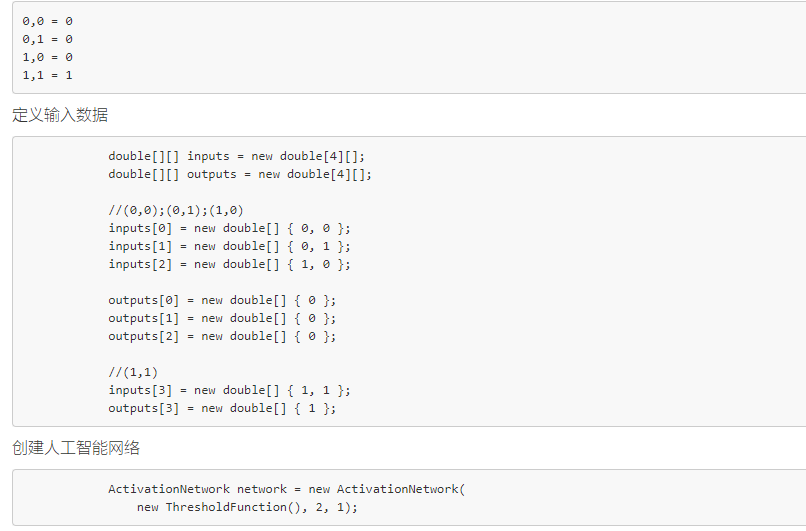This screenshot has height=531, width=806.
Task: Click the 'new ThresholdFunction(), 2, 1' line
Action: click(247, 507)
